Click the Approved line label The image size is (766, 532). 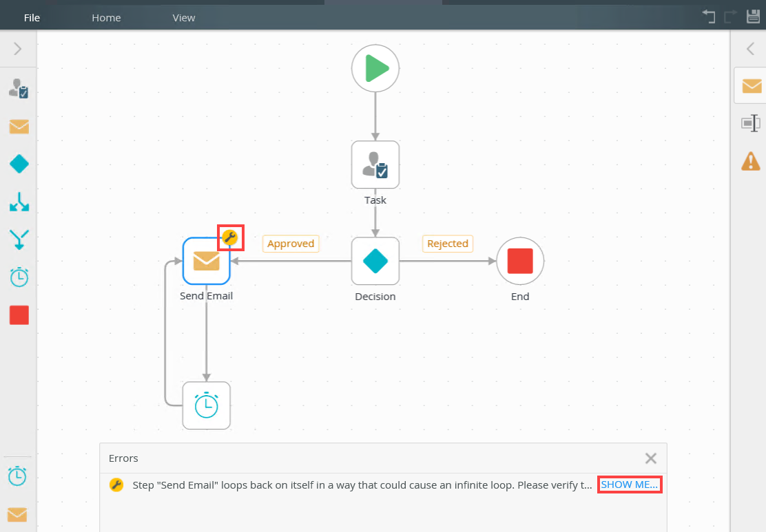(291, 244)
